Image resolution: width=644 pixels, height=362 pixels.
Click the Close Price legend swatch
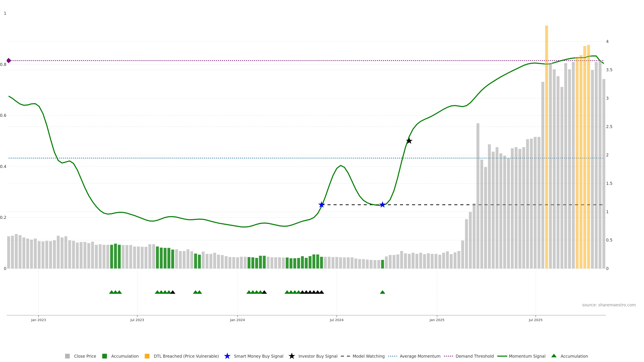click(x=67, y=356)
